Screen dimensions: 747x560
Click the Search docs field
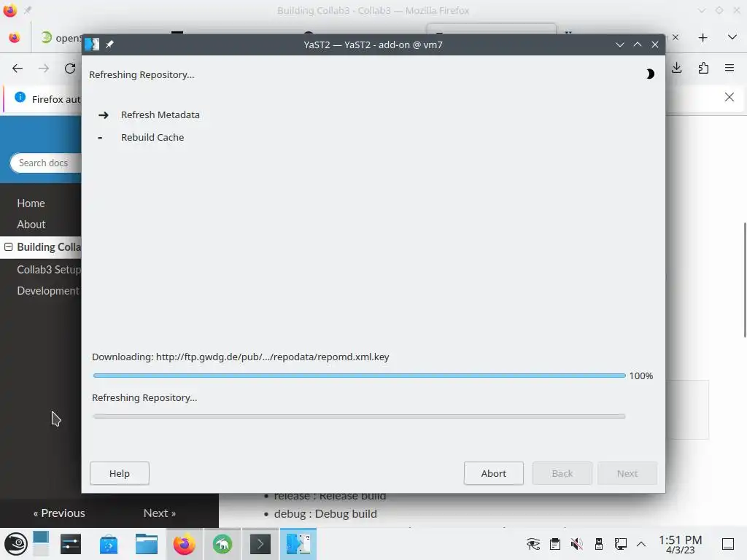pos(45,163)
